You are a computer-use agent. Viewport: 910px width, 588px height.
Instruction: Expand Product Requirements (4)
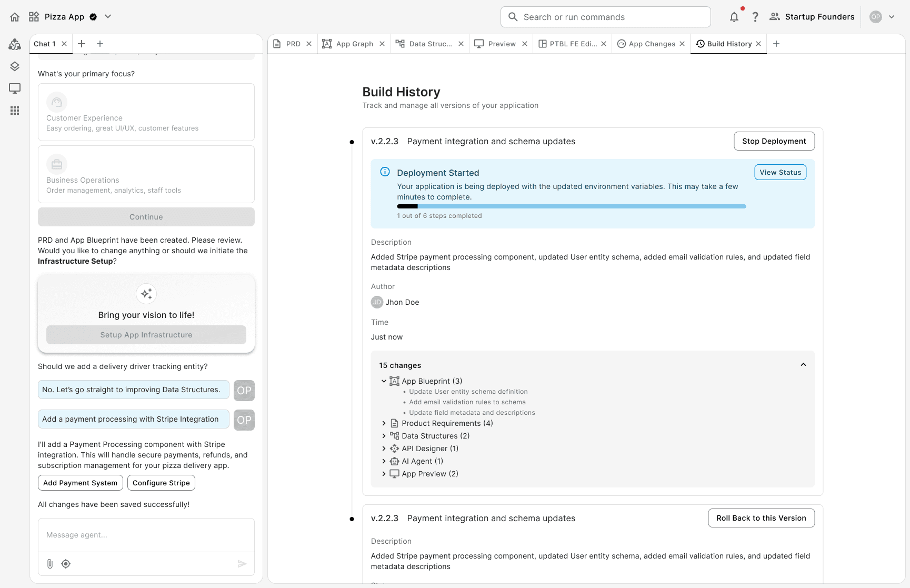pyautogui.click(x=384, y=423)
